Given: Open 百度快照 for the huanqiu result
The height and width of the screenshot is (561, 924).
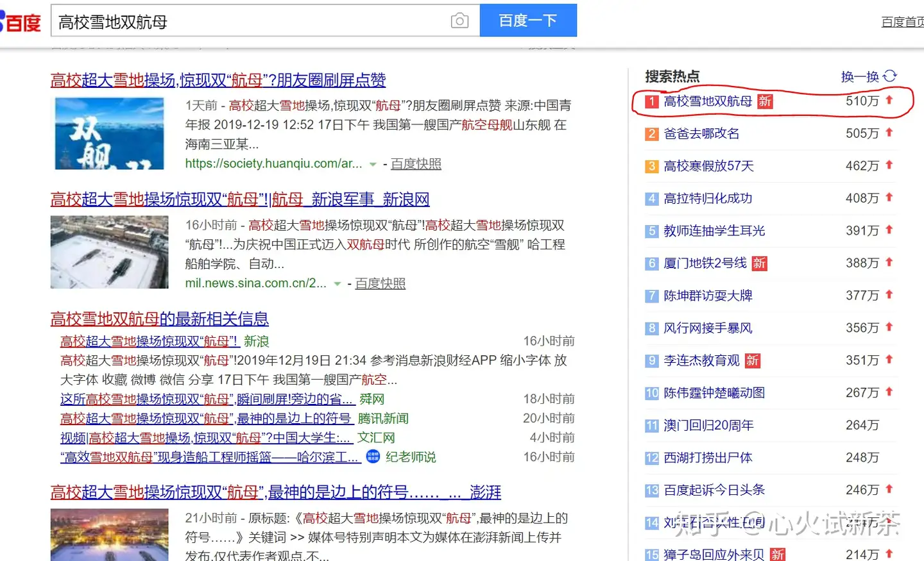Looking at the screenshot, I should click(416, 163).
